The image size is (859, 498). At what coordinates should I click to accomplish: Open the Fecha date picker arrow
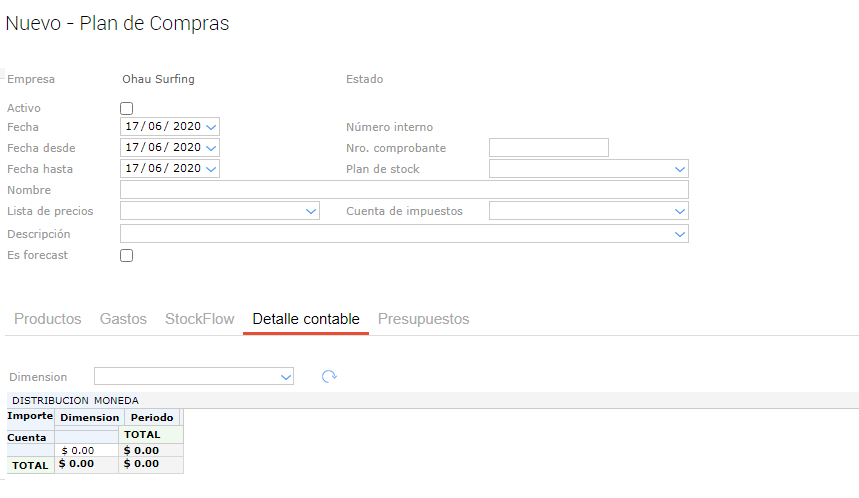coord(211,127)
